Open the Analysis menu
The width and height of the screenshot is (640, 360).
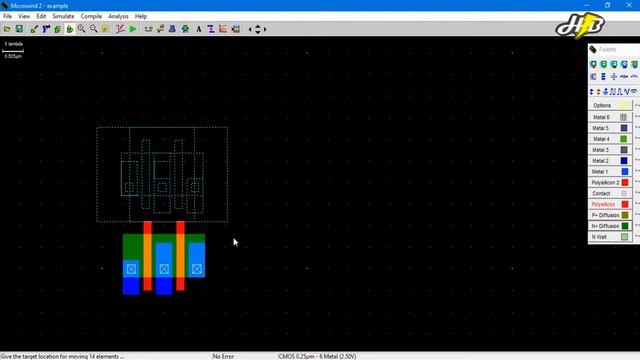point(118,16)
